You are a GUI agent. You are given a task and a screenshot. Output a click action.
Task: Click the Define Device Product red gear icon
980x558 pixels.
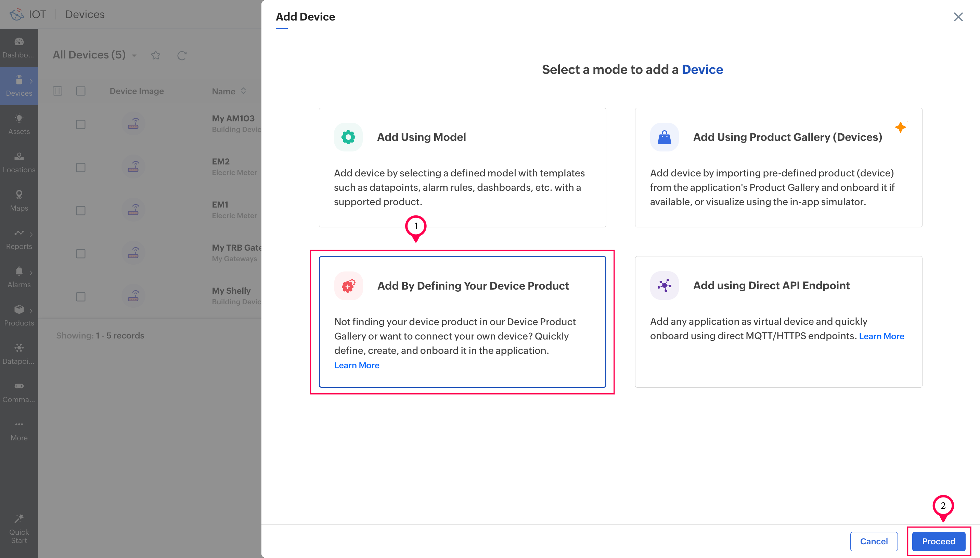pyautogui.click(x=348, y=286)
